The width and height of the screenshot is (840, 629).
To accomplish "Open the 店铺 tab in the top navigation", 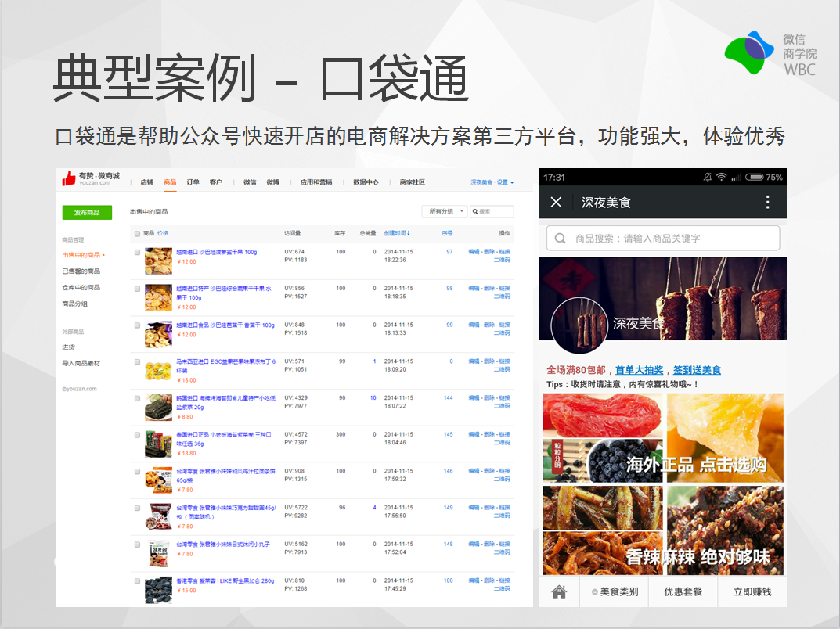I will 147,182.
